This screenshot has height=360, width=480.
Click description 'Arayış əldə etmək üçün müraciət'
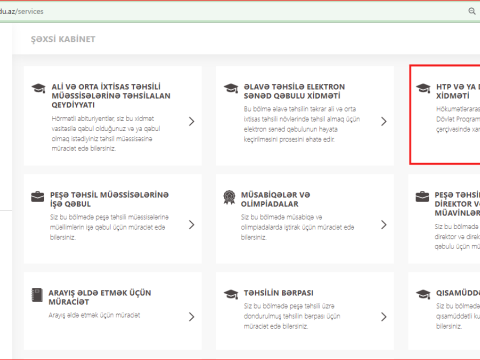[x=94, y=315]
